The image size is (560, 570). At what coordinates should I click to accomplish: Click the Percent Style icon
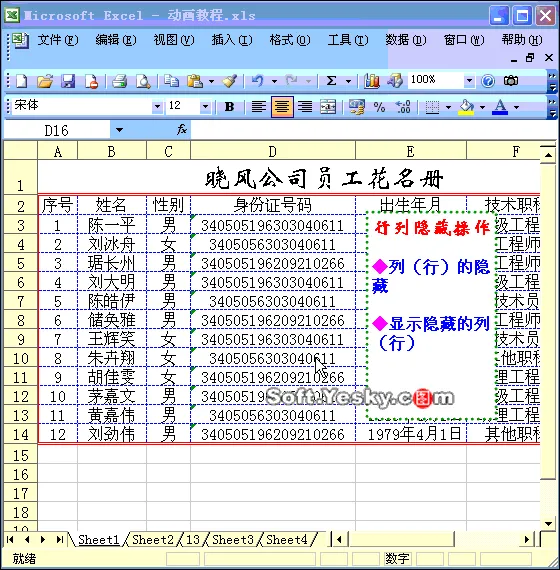point(379,107)
